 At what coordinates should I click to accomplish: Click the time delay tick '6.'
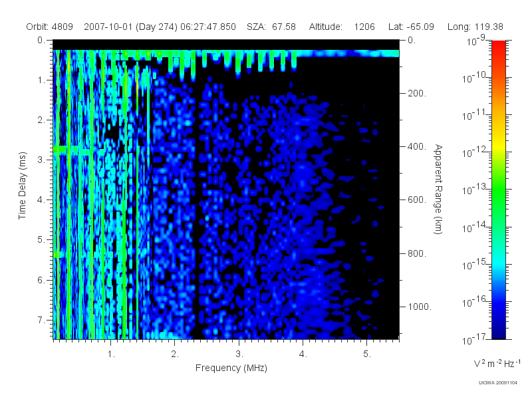(x=41, y=280)
